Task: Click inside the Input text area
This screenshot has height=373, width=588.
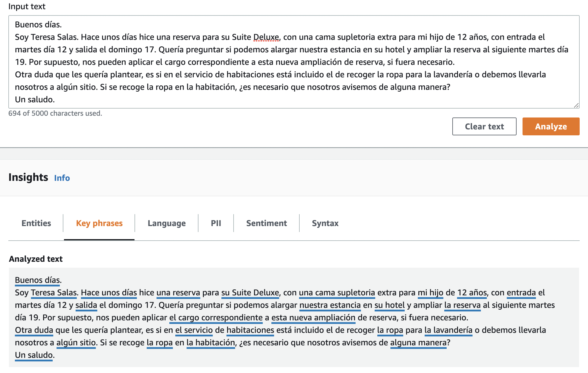Action: (x=293, y=62)
